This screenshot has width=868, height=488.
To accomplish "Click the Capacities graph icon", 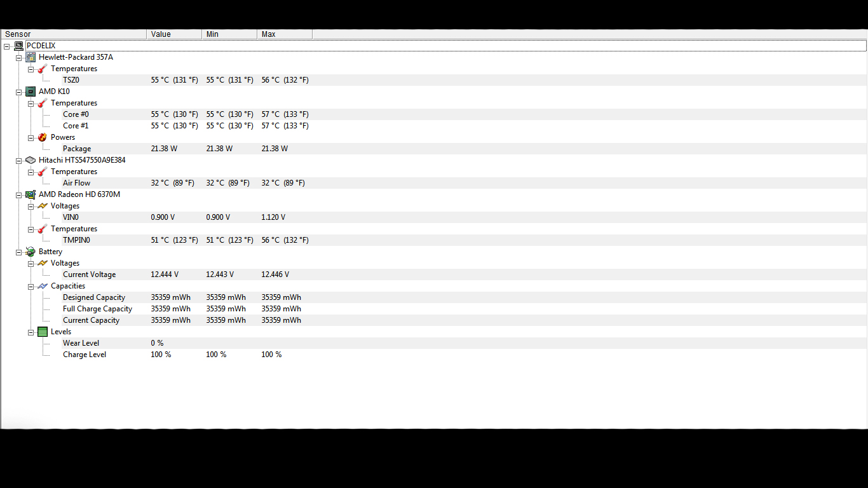I will point(43,286).
